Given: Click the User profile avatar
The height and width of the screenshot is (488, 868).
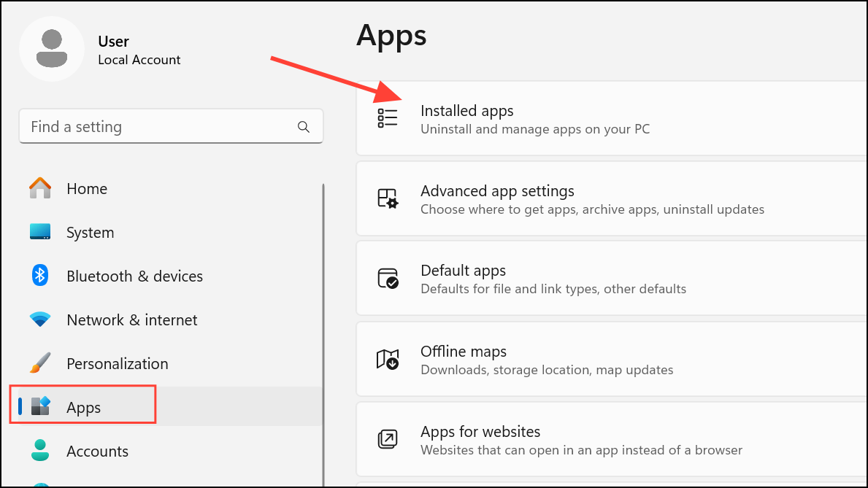Looking at the screenshot, I should coord(52,48).
